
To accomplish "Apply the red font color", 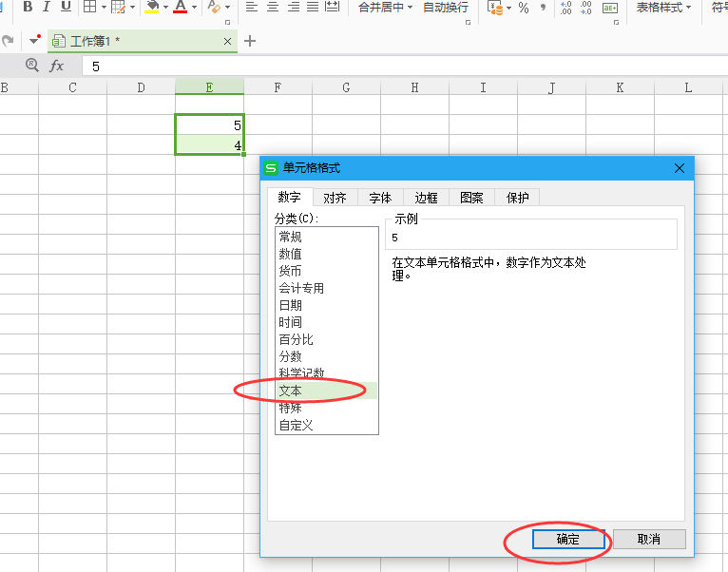I will click(181, 7).
